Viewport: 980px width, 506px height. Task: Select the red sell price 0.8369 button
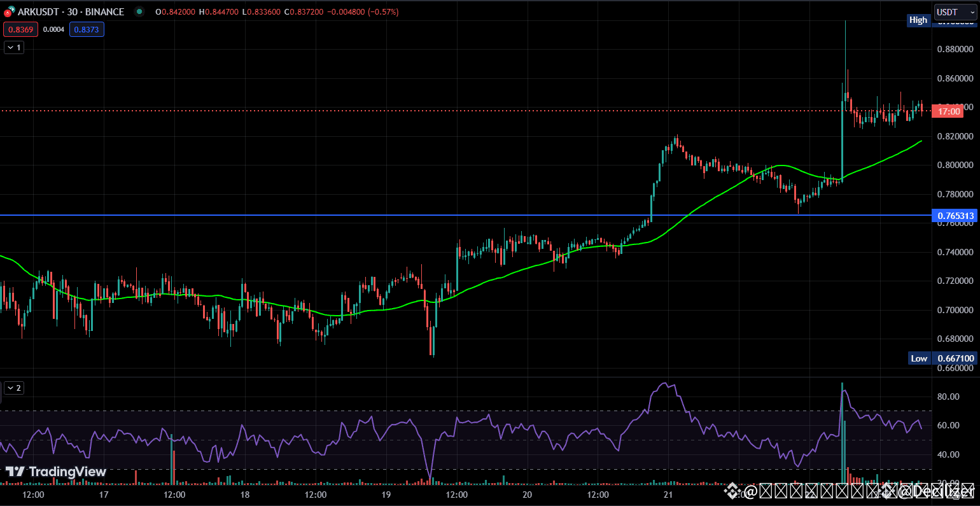[20, 29]
